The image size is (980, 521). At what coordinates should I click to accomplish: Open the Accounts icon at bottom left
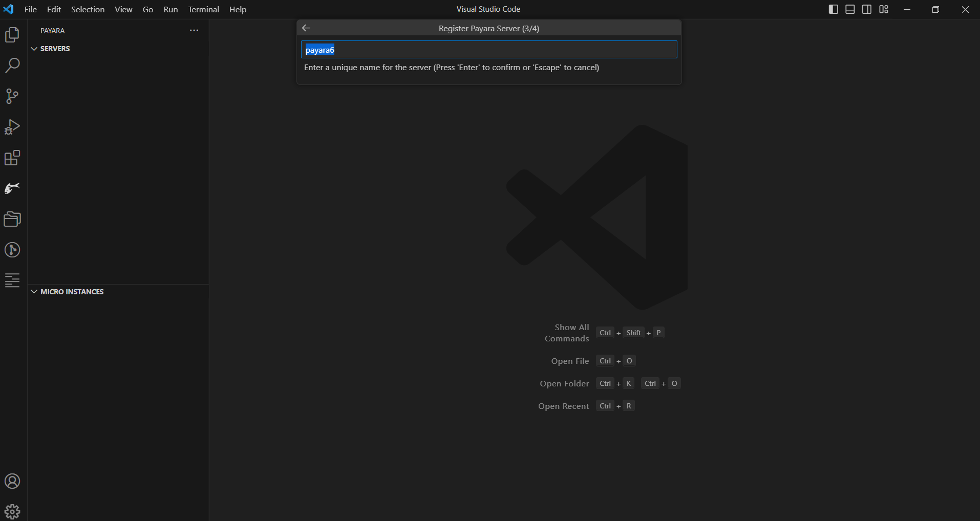coord(12,481)
